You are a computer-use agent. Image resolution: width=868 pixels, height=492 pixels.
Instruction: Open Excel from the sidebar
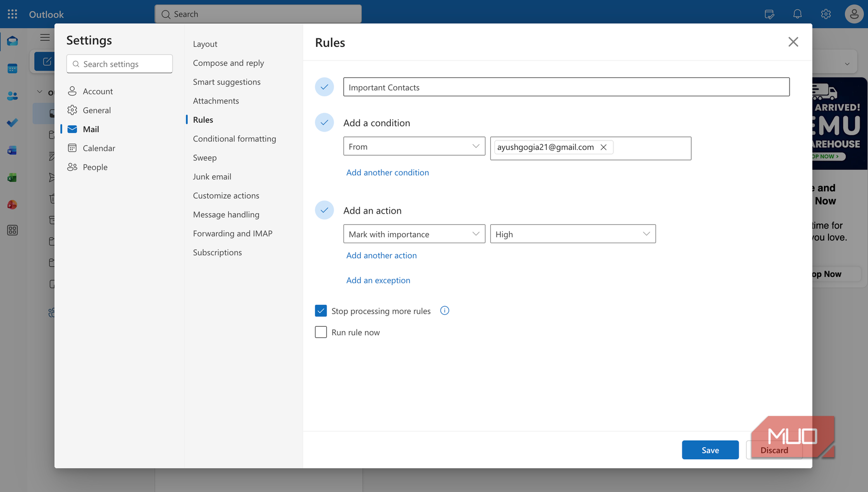tap(12, 177)
